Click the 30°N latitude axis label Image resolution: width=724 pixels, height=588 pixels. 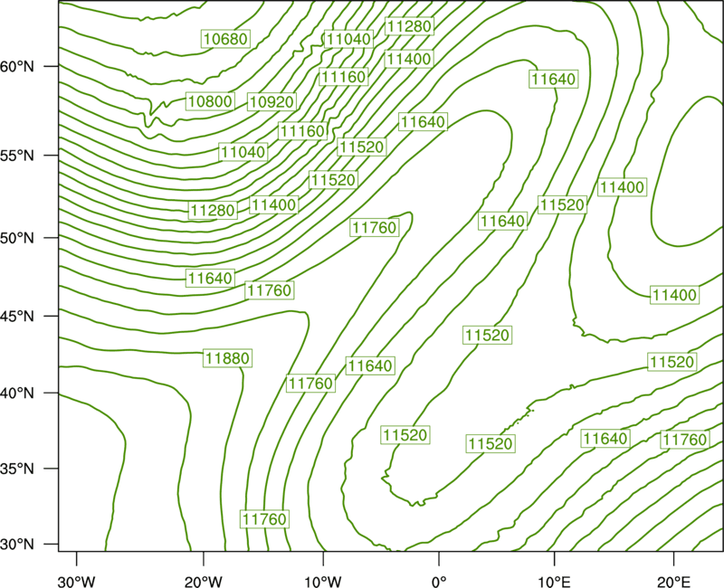tap(17, 545)
